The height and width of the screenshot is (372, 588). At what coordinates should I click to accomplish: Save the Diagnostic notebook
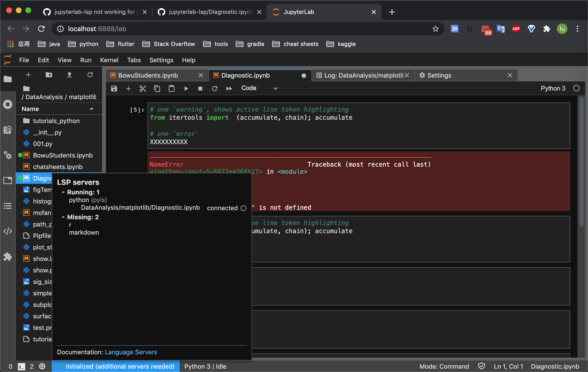[x=114, y=88]
